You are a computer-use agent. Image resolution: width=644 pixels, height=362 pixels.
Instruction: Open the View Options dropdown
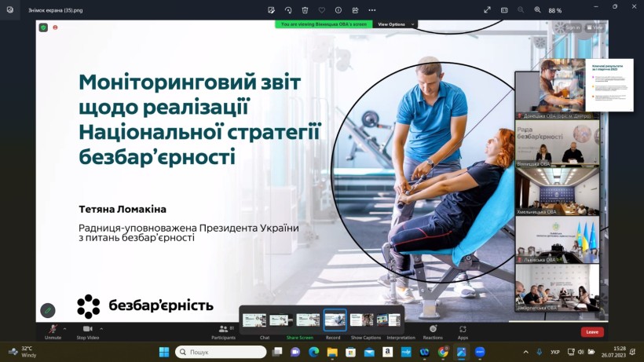click(x=395, y=24)
